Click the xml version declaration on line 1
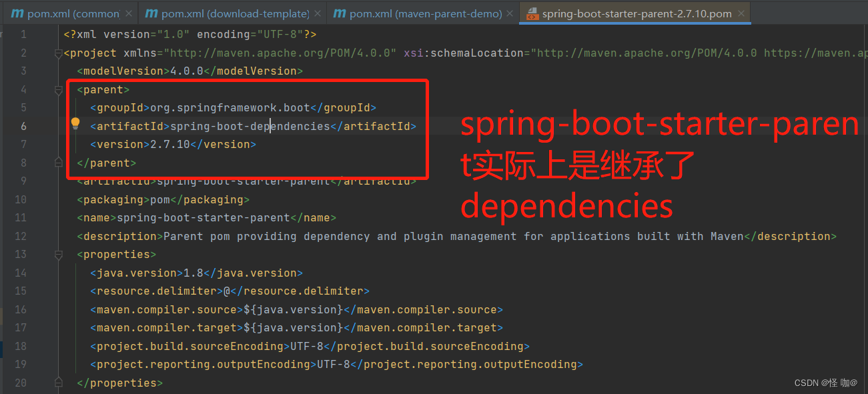Screen dimensions: 868x394 190,35
